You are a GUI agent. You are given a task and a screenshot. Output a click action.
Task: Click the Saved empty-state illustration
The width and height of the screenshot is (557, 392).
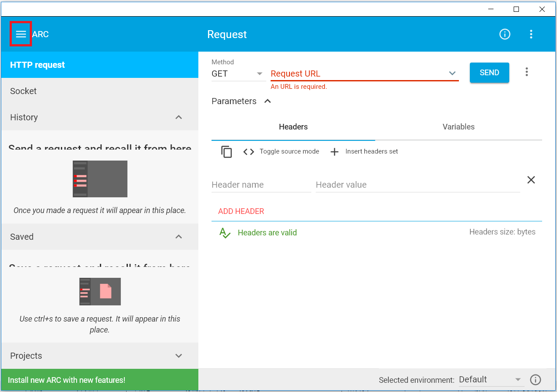pos(100,291)
